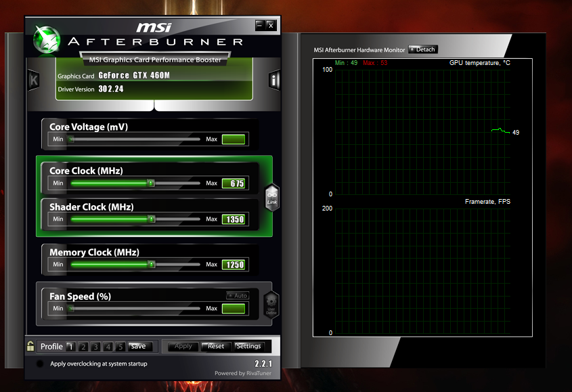The height and width of the screenshot is (392, 572).
Task: Click the fan User Define gear icon
Action: (271, 304)
